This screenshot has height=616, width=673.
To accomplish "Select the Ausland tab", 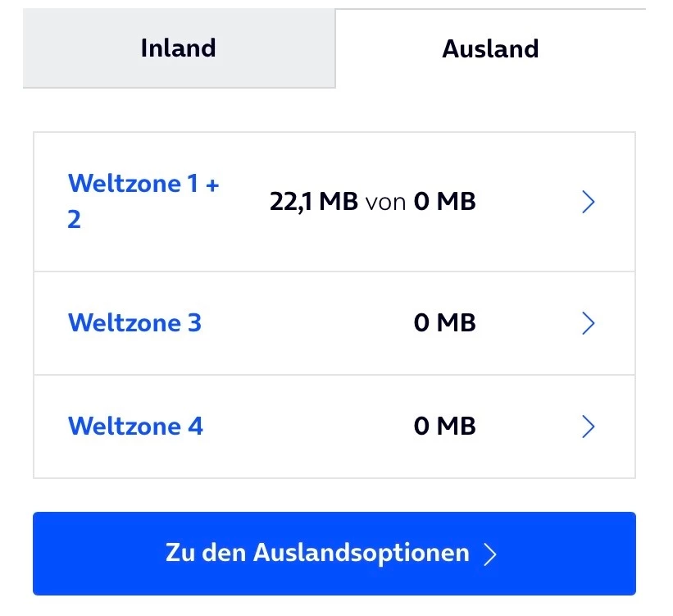I will coord(490,48).
